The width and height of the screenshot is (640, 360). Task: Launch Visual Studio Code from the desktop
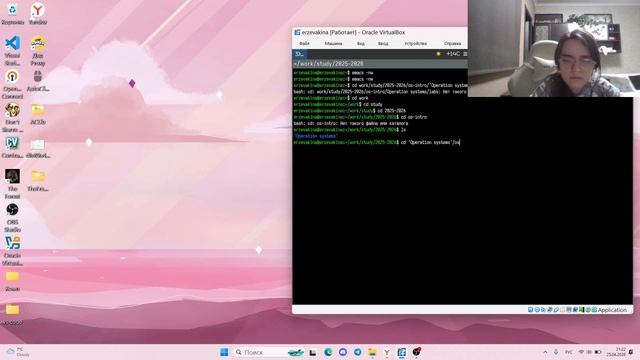click(x=13, y=50)
